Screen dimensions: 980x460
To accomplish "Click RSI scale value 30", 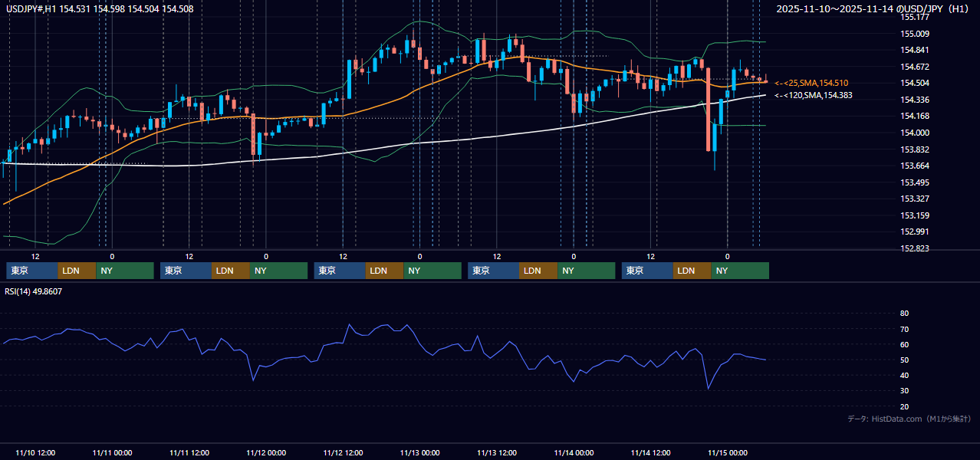I will pyautogui.click(x=904, y=391).
